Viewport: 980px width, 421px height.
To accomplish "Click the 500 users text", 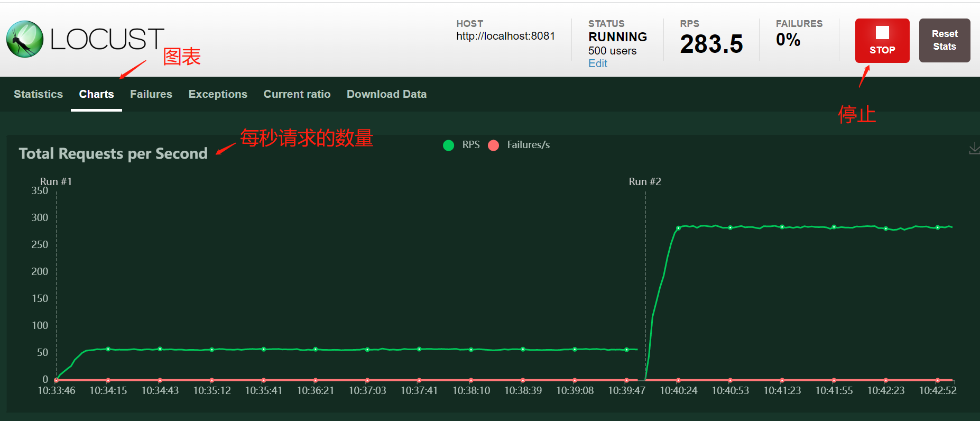I will 613,51.
